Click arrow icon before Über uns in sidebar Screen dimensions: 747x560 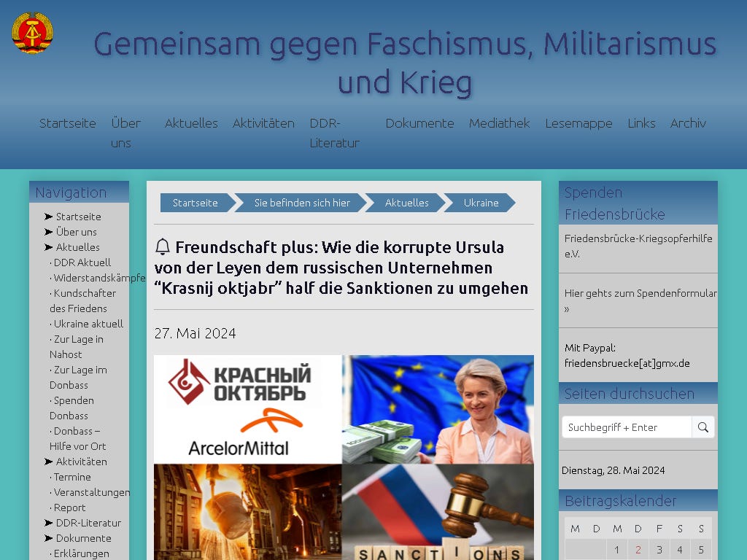coord(49,232)
